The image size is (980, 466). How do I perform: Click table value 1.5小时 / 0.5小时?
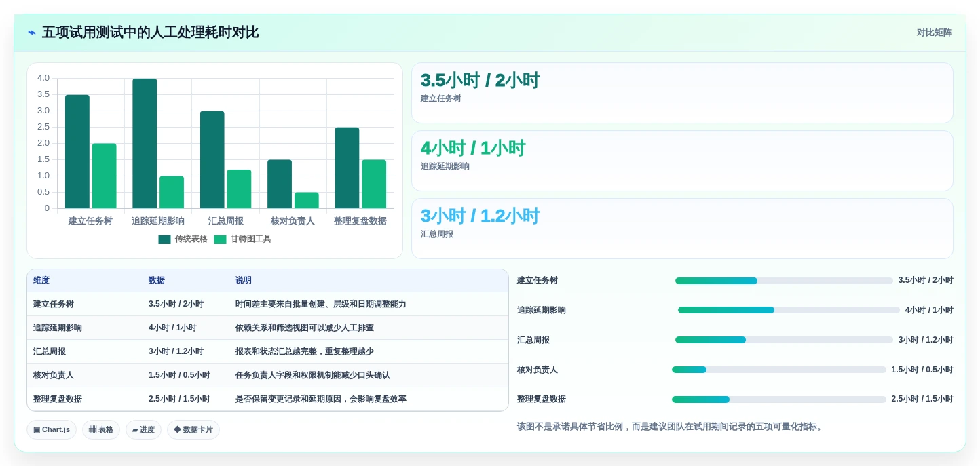179,375
